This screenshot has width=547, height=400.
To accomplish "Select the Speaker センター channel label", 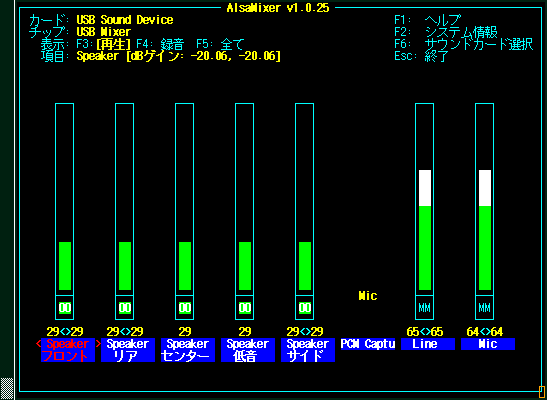I will tap(188, 350).
